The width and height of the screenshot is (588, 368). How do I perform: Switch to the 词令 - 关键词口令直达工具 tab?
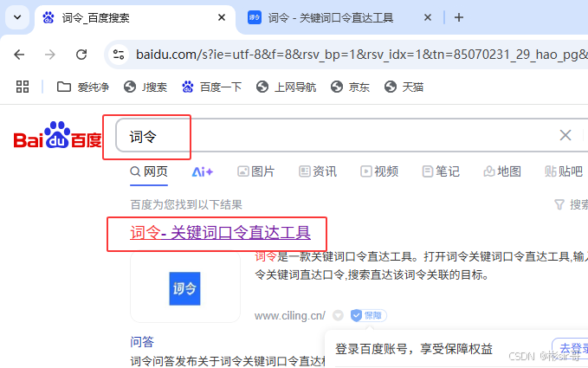coord(330,17)
